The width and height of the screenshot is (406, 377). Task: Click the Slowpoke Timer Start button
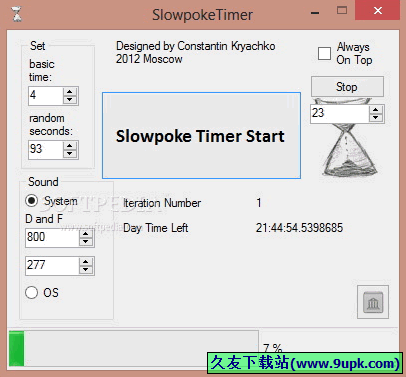201,135
